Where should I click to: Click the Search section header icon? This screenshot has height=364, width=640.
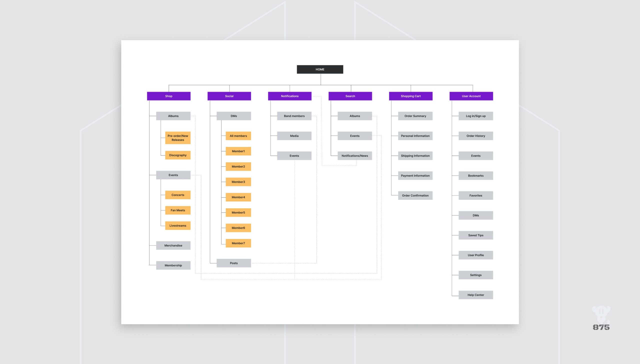350,96
